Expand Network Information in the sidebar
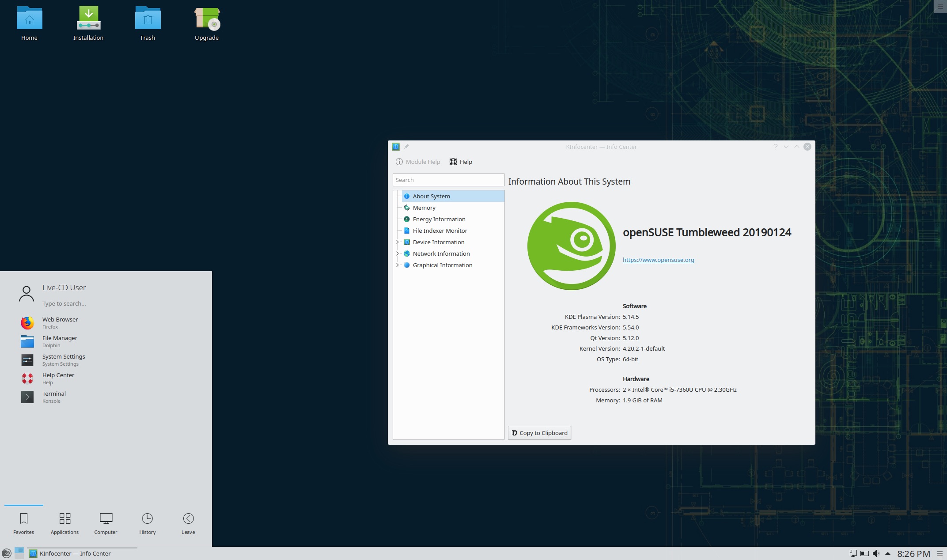The height and width of the screenshot is (560, 947). pyautogui.click(x=397, y=254)
